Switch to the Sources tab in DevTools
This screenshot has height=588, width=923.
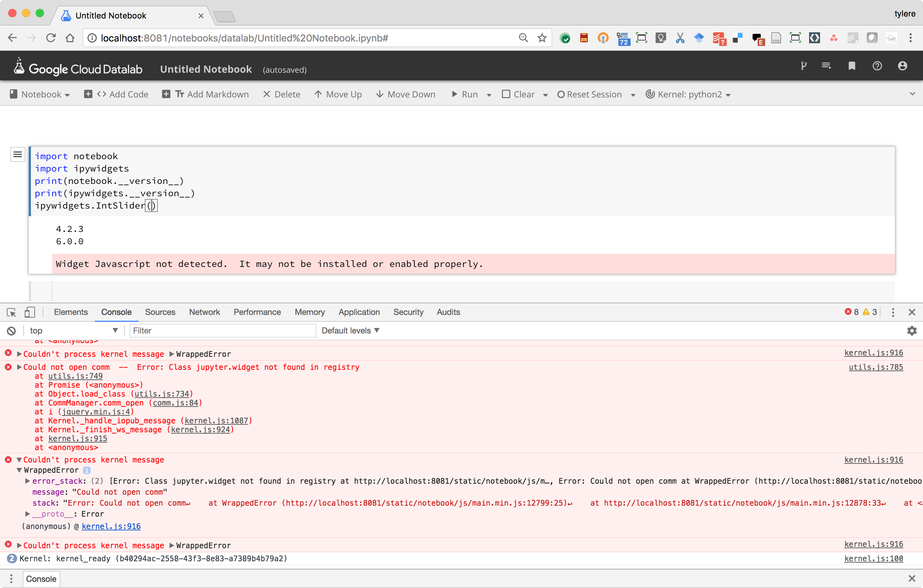[160, 312]
